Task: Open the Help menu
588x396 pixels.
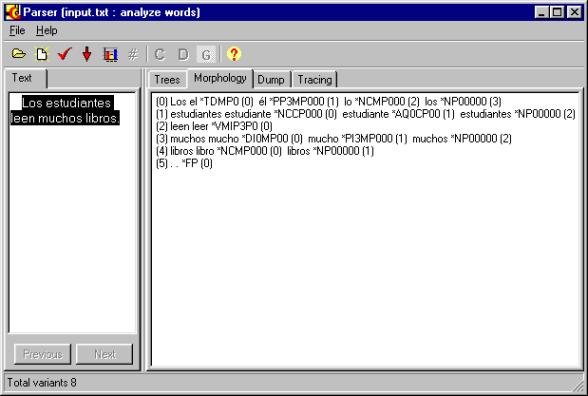Action: coord(47,30)
